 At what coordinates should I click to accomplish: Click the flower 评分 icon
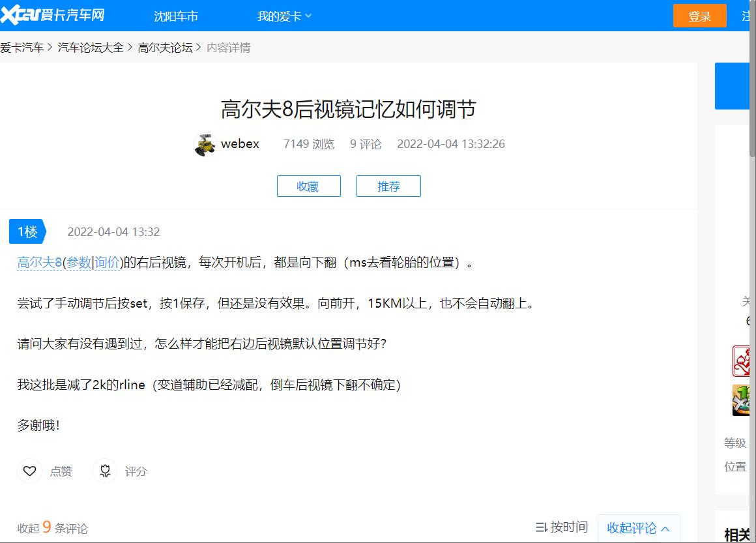coord(105,471)
